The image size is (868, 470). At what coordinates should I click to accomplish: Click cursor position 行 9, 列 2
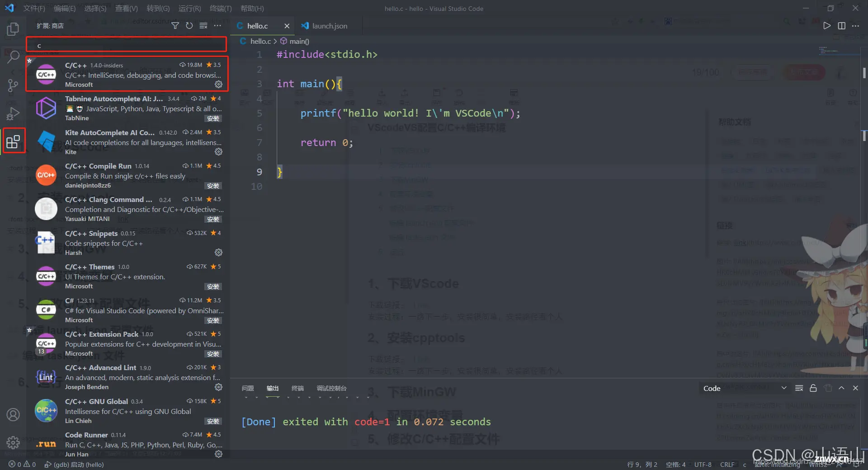point(642,465)
